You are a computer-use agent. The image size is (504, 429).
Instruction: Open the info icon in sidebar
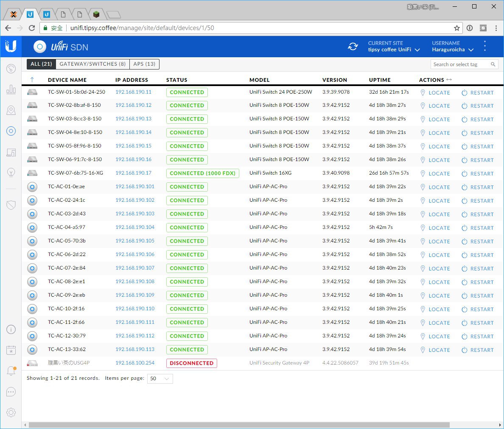point(11,329)
